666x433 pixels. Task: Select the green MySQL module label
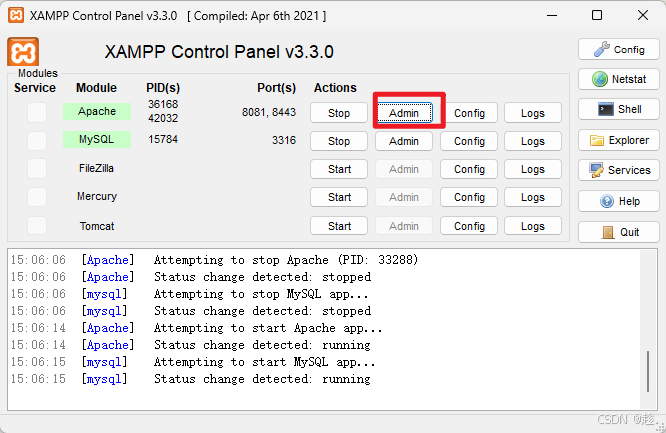coord(97,139)
